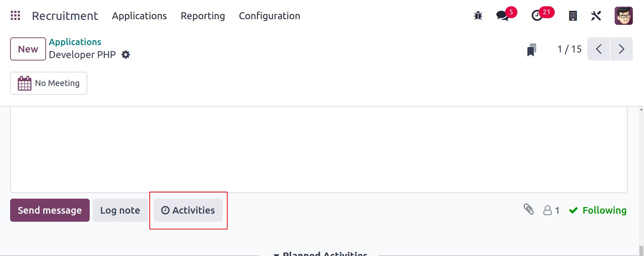Open the user avatar menu
This screenshot has height=256, width=644.
click(624, 16)
